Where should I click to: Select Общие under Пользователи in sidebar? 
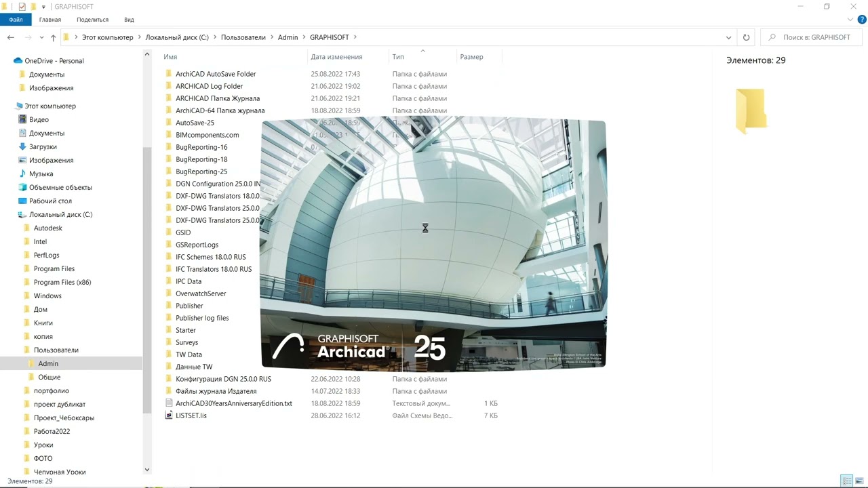click(x=49, y=378)
